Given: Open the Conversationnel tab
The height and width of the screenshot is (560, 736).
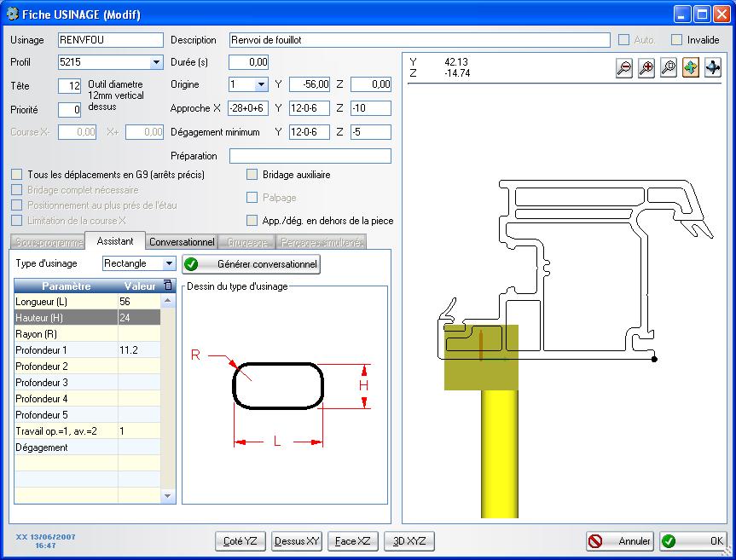Looking at the screenshot, I should [182, 242].
